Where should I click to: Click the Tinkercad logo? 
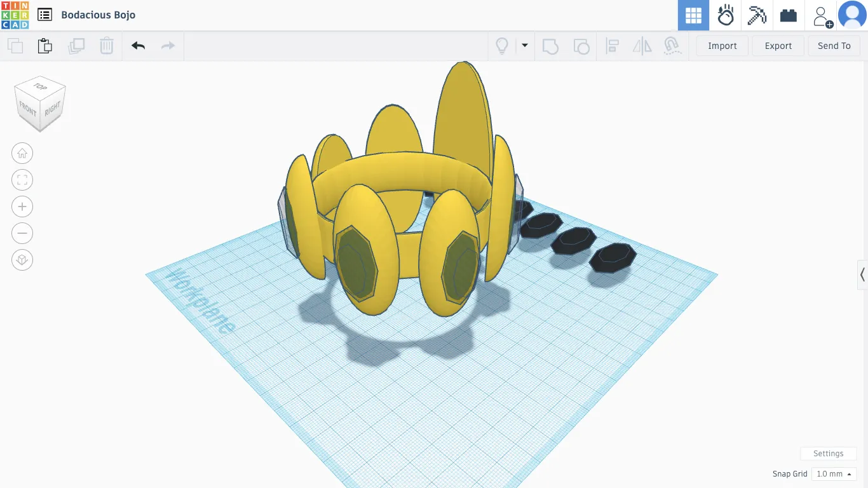point(15,15)
